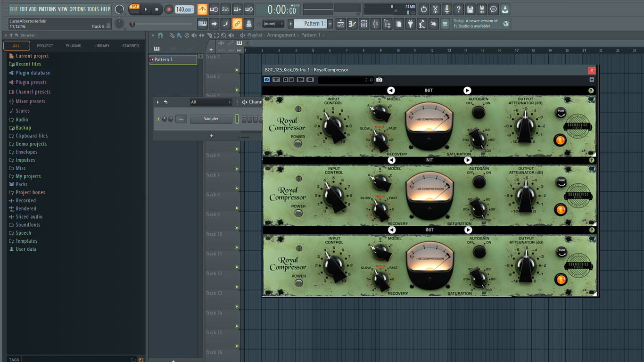Image resolution: width=644 pixels, height=362 pixels.
Task: Select the paint tool in playlist toolbar
Action: pyautogui.click(x=179, y=35)
